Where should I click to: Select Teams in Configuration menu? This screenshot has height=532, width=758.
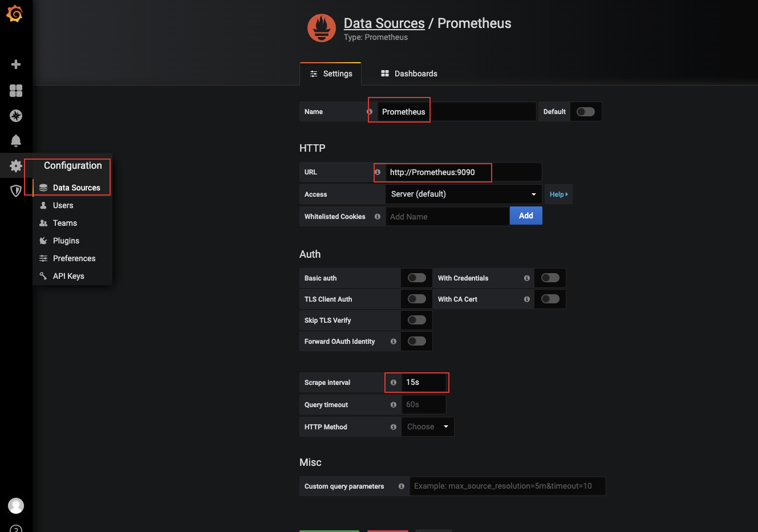click(x=72, y=223)
